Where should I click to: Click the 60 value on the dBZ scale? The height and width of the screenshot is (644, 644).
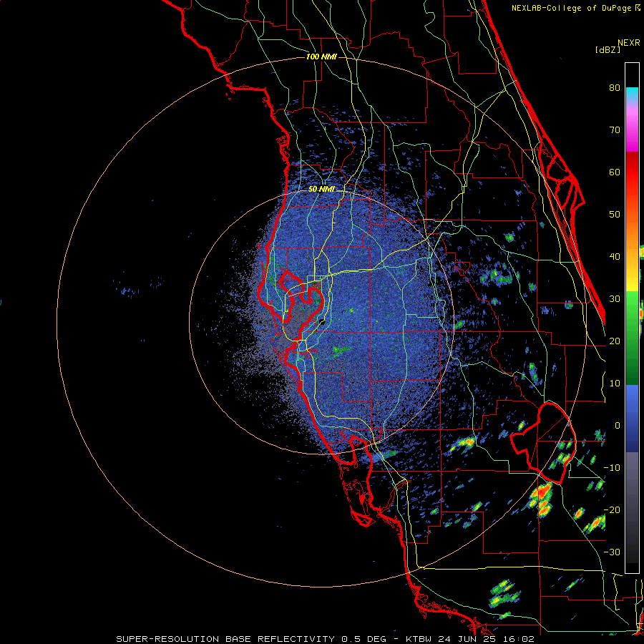[x=615, y=172]
